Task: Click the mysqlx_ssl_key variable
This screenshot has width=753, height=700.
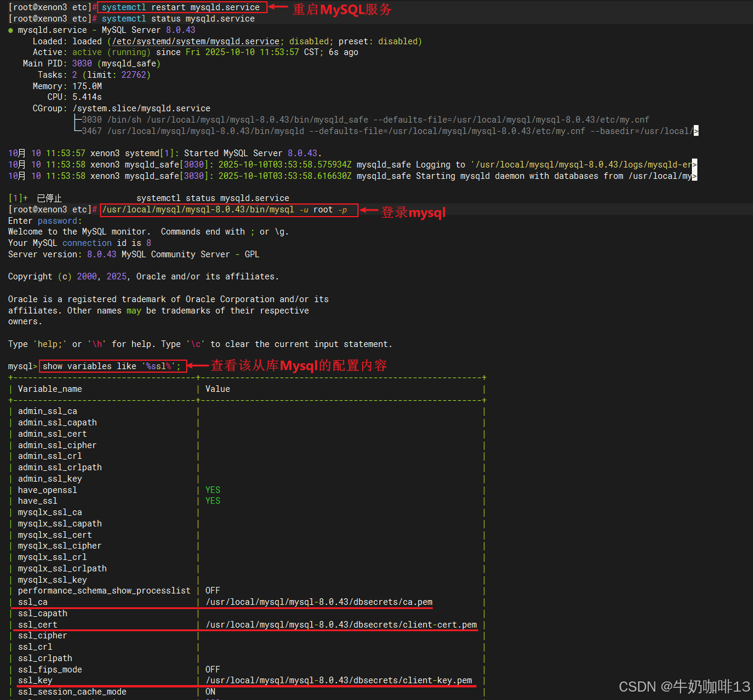Action: pyautogui.click(x=52, y=580)
